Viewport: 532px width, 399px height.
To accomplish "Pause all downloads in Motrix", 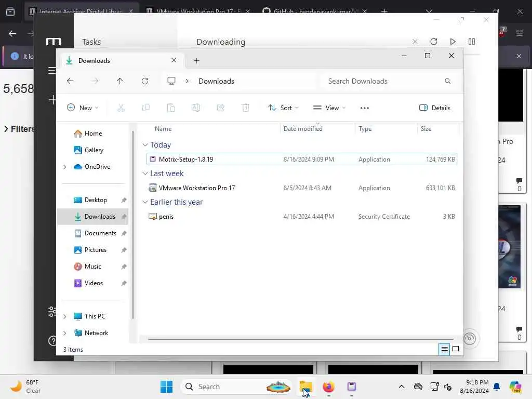I will pyautogui.click(x=472, y=42).
